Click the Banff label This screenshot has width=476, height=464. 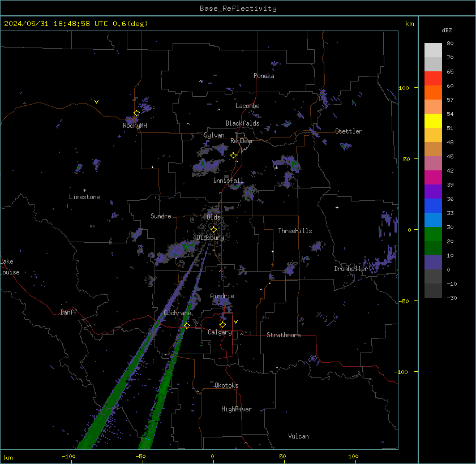(x=68, y=312)
